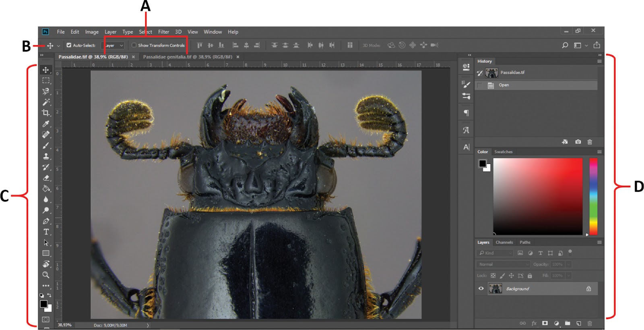Select the Brush tool
Viewport: 644px width, 330px height.
(x=46, y=145)
